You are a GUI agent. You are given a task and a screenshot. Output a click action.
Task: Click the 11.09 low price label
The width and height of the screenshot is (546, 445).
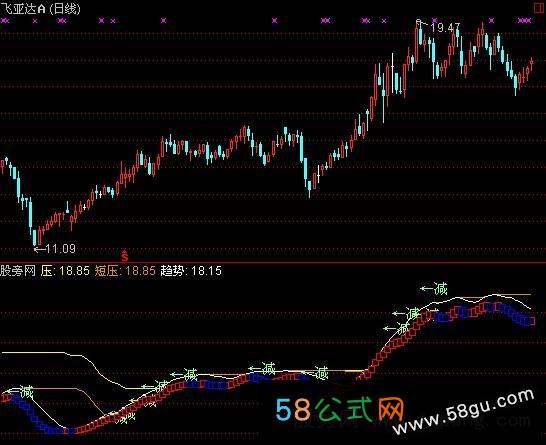60,249
